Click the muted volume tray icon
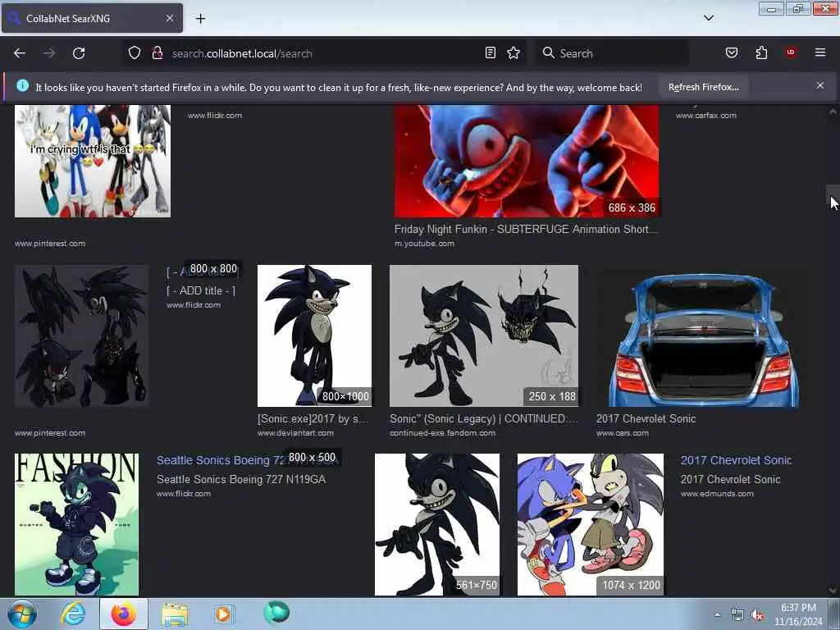Image resolution: width=840 pixels, height=630 pixels. pos(757,615)
